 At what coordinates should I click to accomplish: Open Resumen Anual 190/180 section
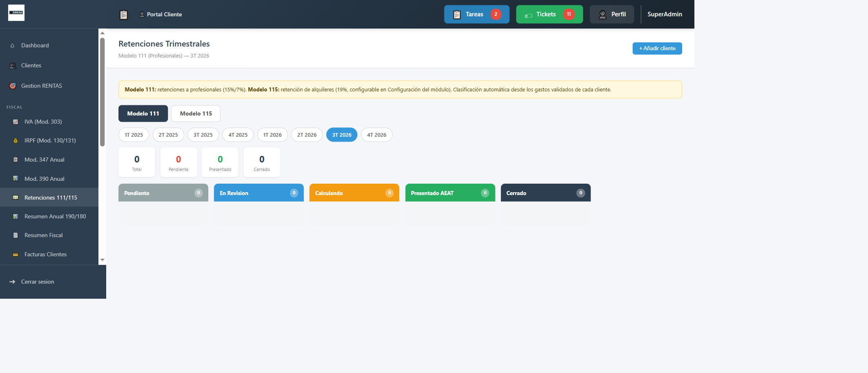tap(49, 216)
